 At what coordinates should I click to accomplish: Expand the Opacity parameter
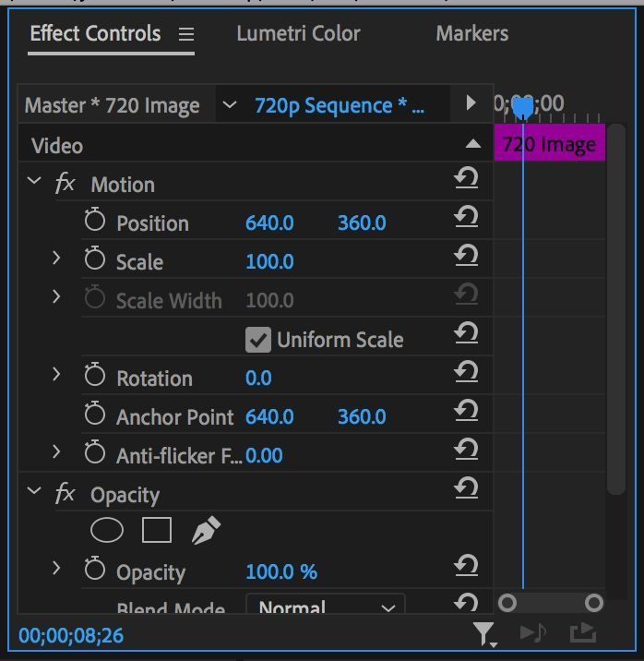pos(56,568)
